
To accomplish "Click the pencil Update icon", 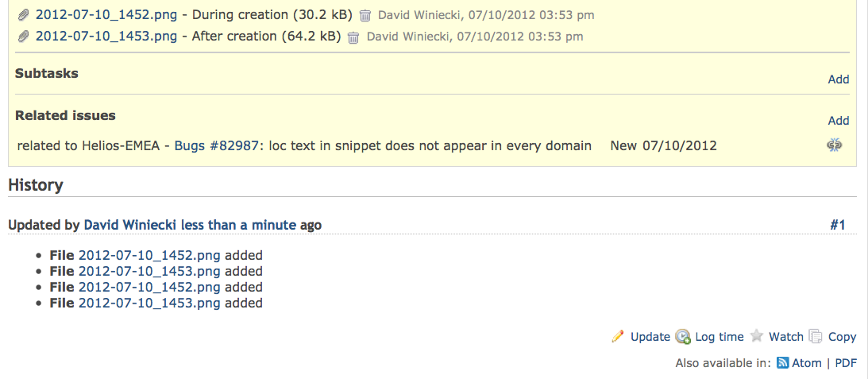I will click(x=618, y=336).
